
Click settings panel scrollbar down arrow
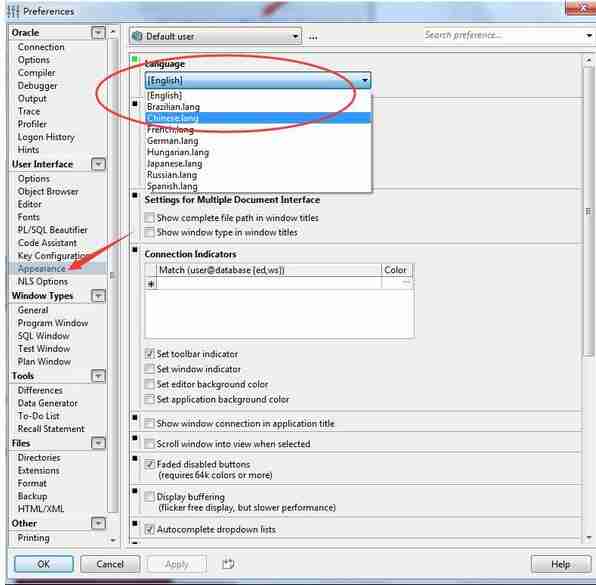point(589,537)
